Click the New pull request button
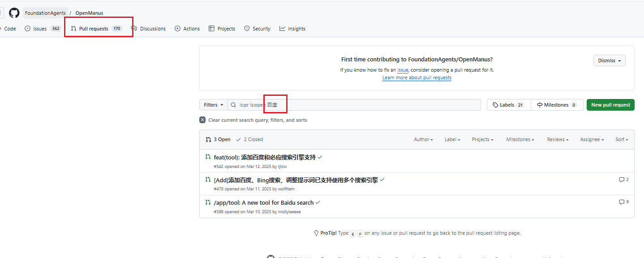 tap(610, 105)
